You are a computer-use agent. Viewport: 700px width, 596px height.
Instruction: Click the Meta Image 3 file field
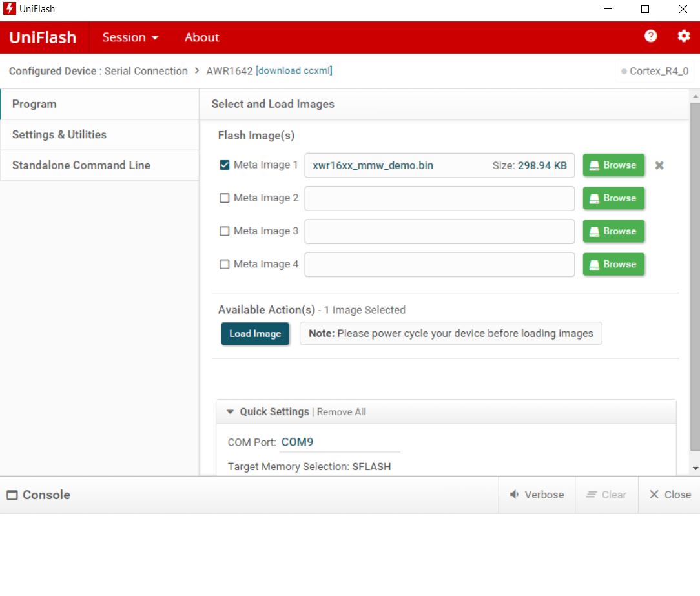439,231
